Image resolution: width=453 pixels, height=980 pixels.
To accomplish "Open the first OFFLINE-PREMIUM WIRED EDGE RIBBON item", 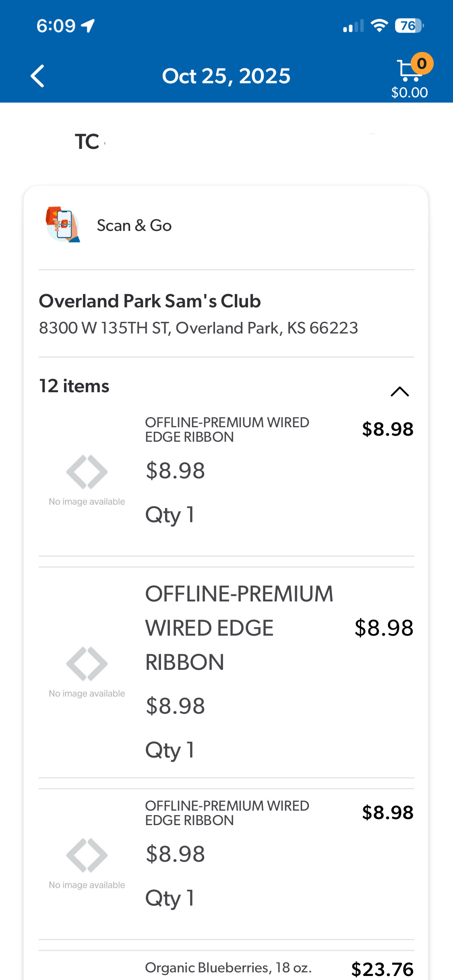I will click(x=227, y=430).
